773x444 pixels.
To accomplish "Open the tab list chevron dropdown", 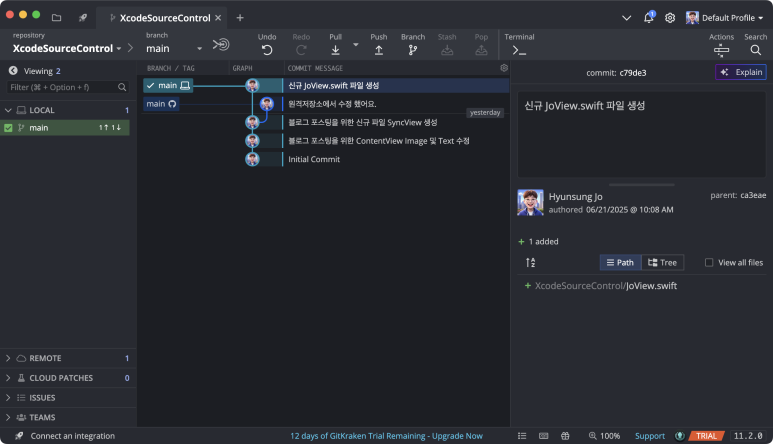I will (x=627, y=18).
